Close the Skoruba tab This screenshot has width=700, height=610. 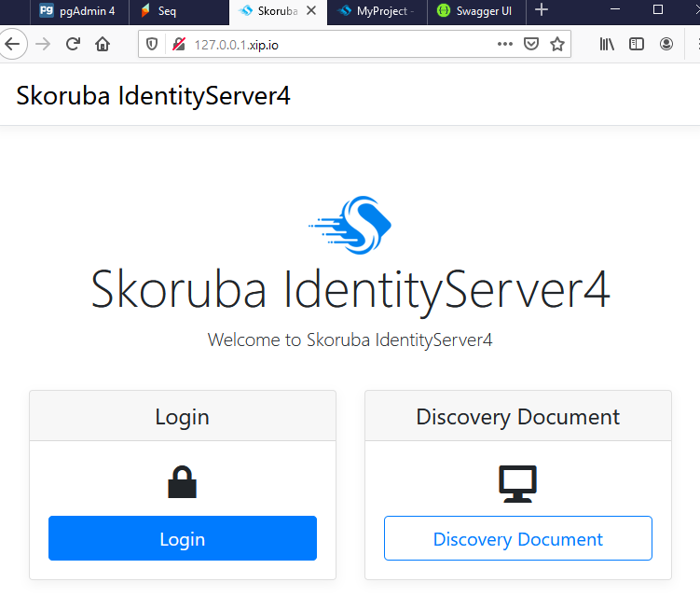pyautogui.click(x=311, y=10)
